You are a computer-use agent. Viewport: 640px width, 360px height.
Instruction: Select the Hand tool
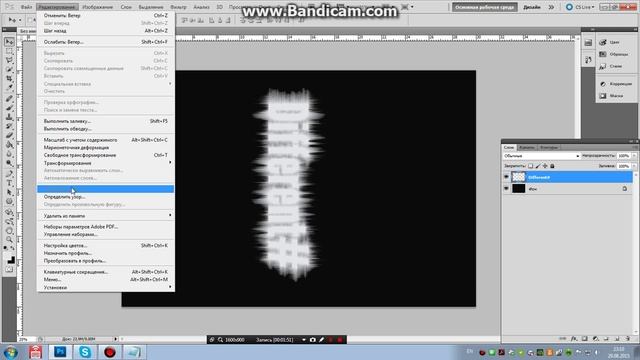click(x=9, y=231)
